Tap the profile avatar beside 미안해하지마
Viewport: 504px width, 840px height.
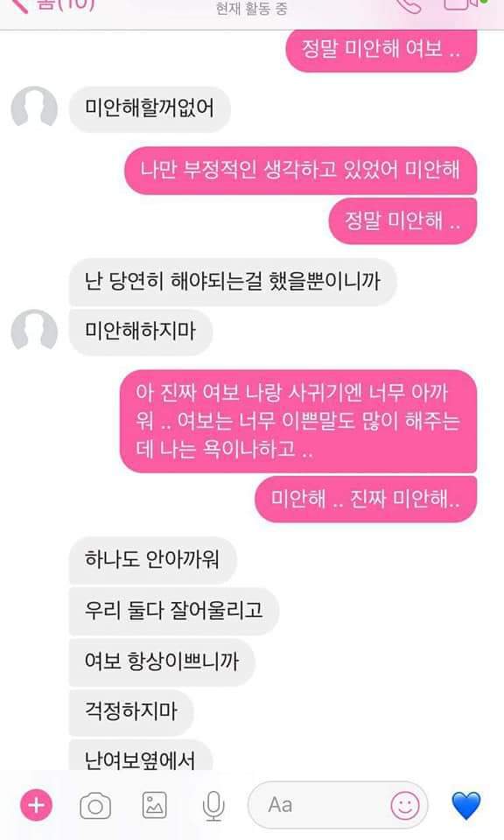click(x=34, y=330)
